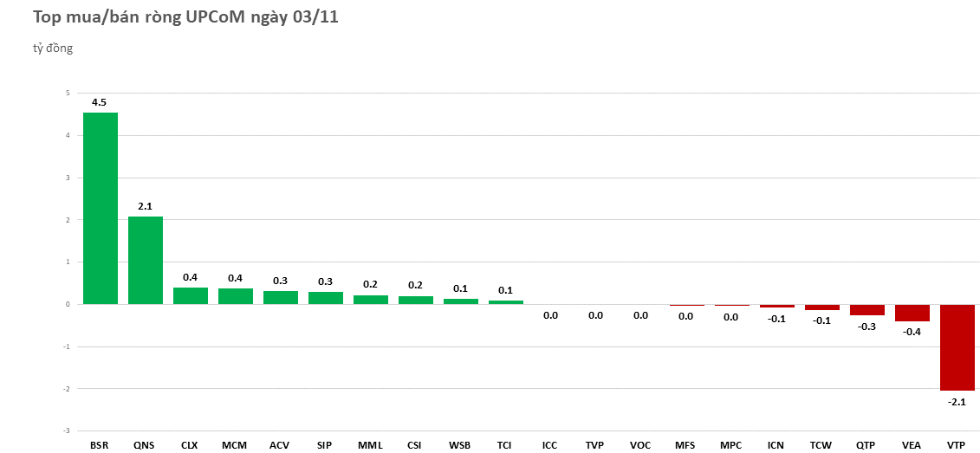This screenshot has height=453, width=980.
Task: Click the MML axis label
Action: [x=370, y=445]
